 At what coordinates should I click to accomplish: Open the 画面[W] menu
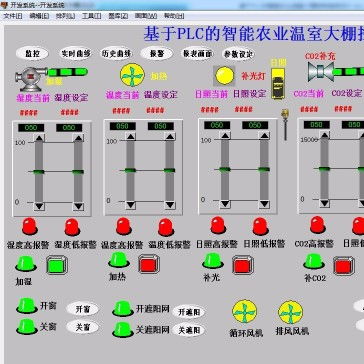coord(146,16)
